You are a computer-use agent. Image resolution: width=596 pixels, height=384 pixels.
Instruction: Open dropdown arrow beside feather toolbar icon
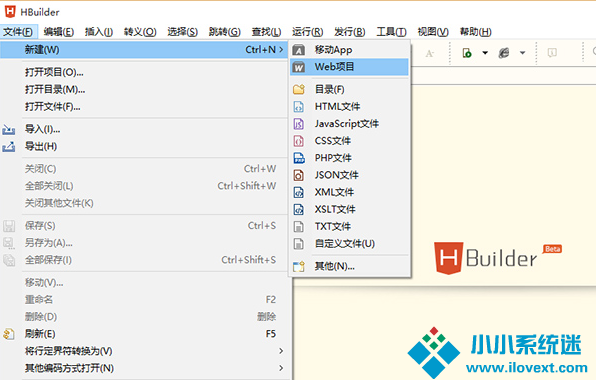[x=523, y=53]
